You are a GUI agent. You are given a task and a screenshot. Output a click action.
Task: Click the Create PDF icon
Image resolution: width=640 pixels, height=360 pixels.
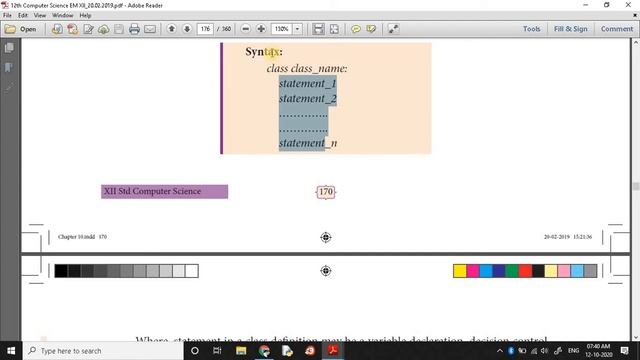[x=73, y=29]
